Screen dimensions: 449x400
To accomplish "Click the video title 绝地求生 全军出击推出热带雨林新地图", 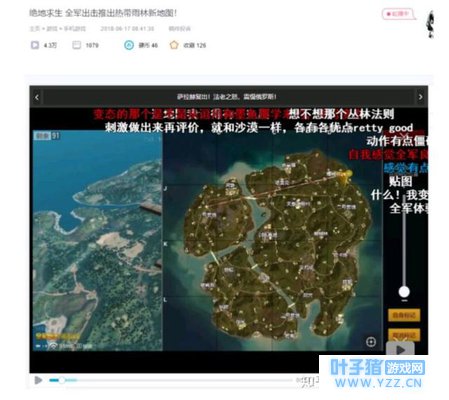I will (103, 13).
